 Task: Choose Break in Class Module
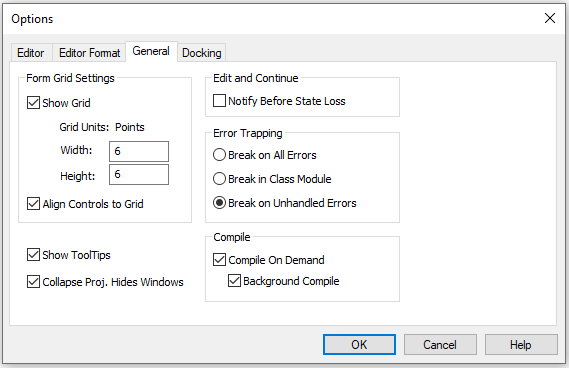(219, 179)
